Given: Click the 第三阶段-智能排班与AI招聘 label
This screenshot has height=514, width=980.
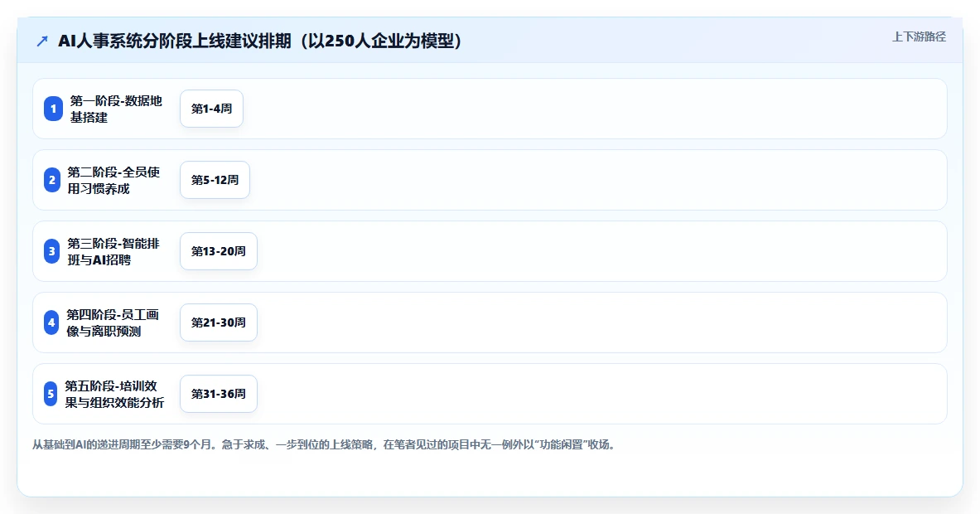Looking at the screenshot, I should tap(113, 251).
